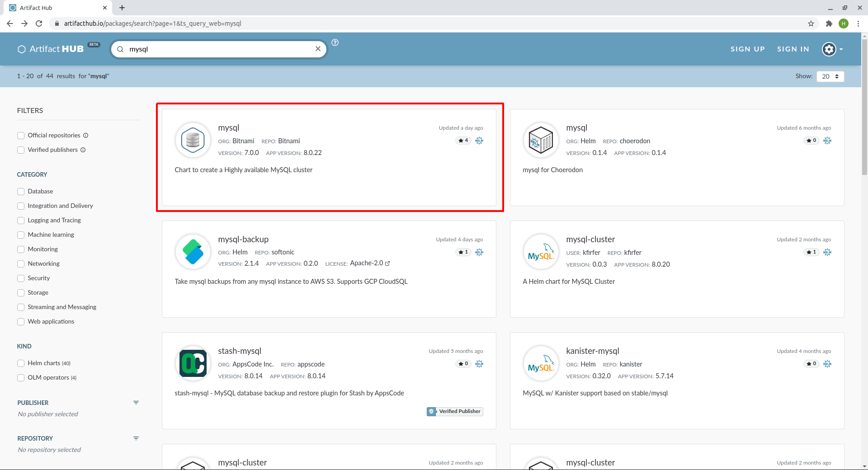This screenshot has width=868, height=470.
Task: Click the Artifact HUB logo
Action: (x=50, y=49)
